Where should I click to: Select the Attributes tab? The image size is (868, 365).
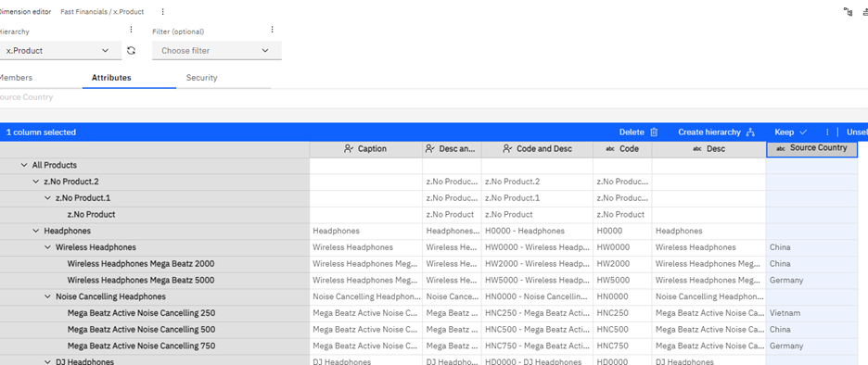point(111,78)
